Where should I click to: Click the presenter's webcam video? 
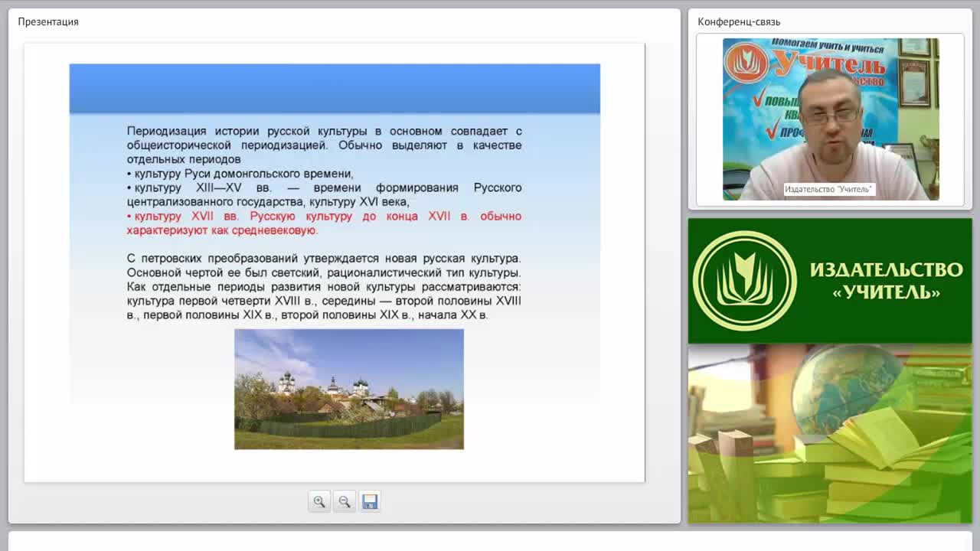point(831,119)
